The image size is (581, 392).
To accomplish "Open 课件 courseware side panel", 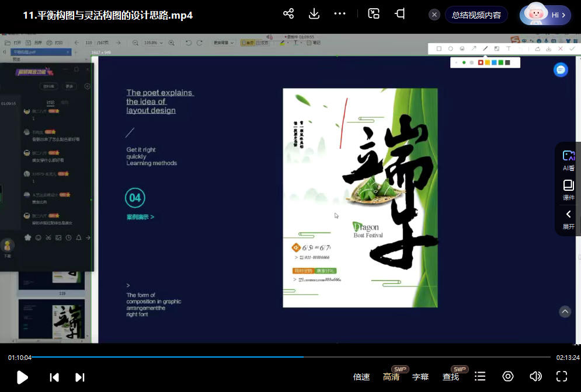I will pyautogui.click(x=568, y=189).
